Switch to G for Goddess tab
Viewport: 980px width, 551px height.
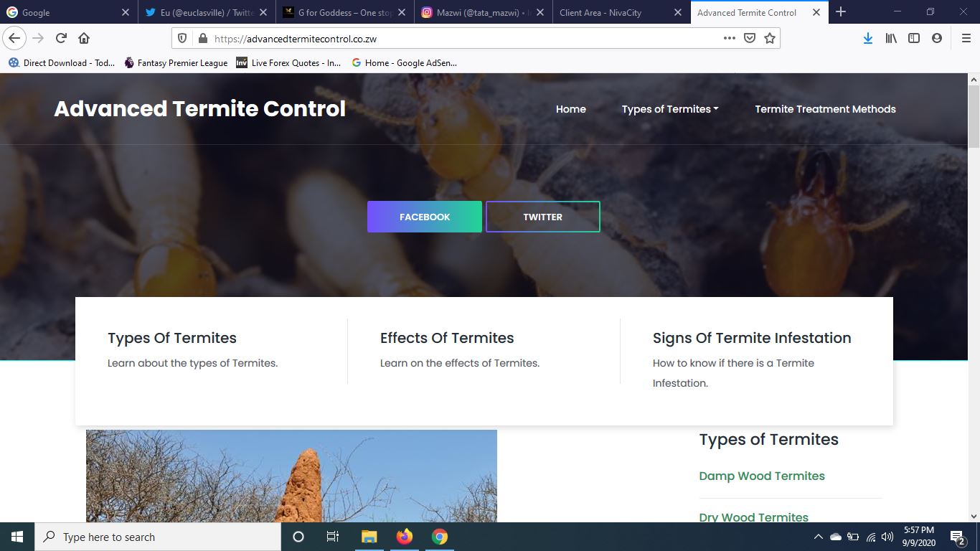[344, 12]
